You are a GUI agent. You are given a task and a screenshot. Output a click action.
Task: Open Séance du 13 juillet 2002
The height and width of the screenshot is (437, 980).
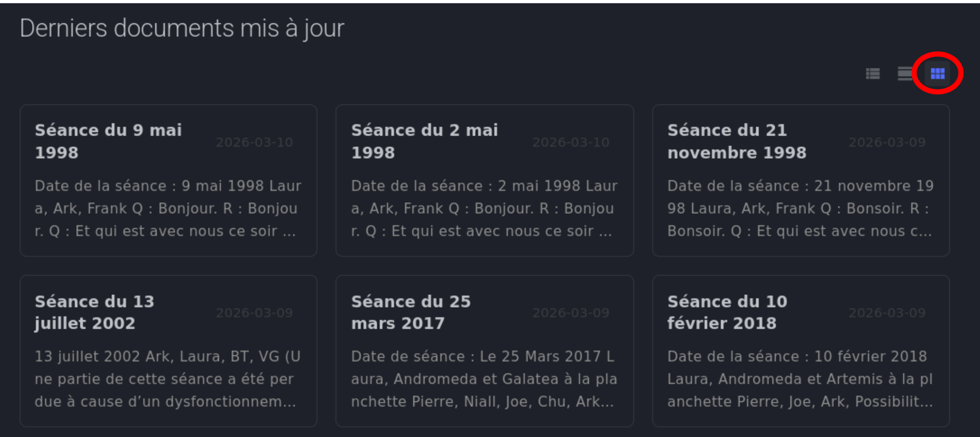pos(94,312)
